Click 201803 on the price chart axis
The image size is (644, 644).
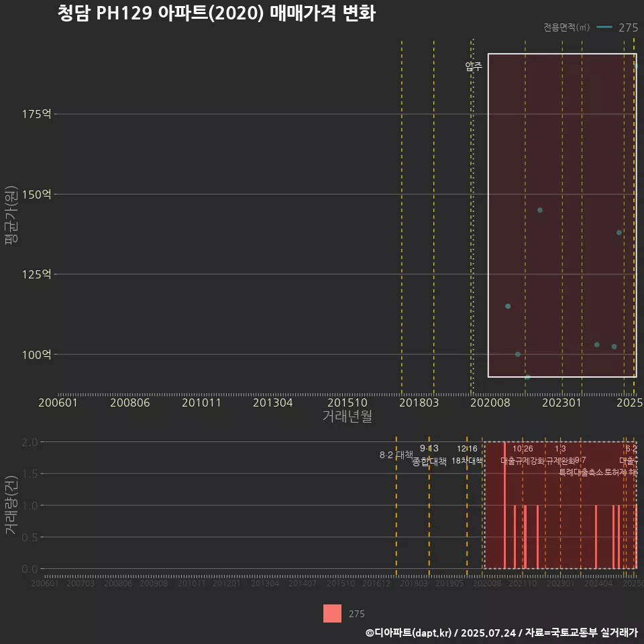pos(419,402)
